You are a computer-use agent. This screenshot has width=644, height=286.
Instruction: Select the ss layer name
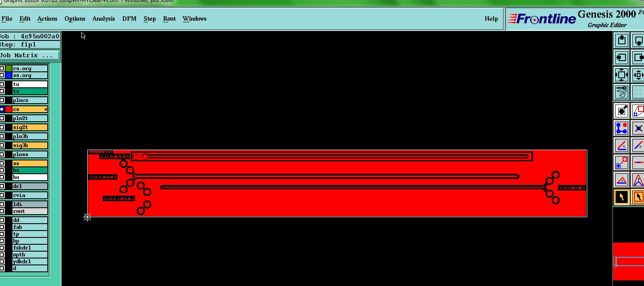click(30, 163)
